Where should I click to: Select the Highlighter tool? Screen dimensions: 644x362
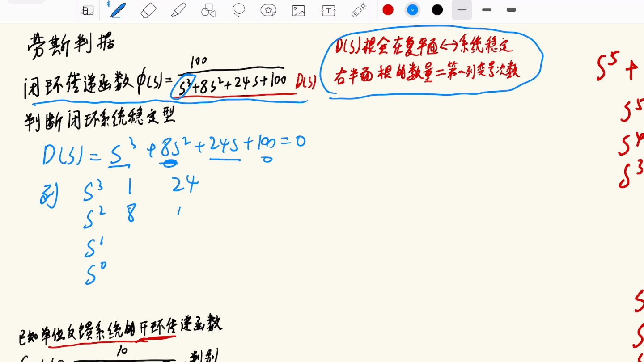pos(178,10)
